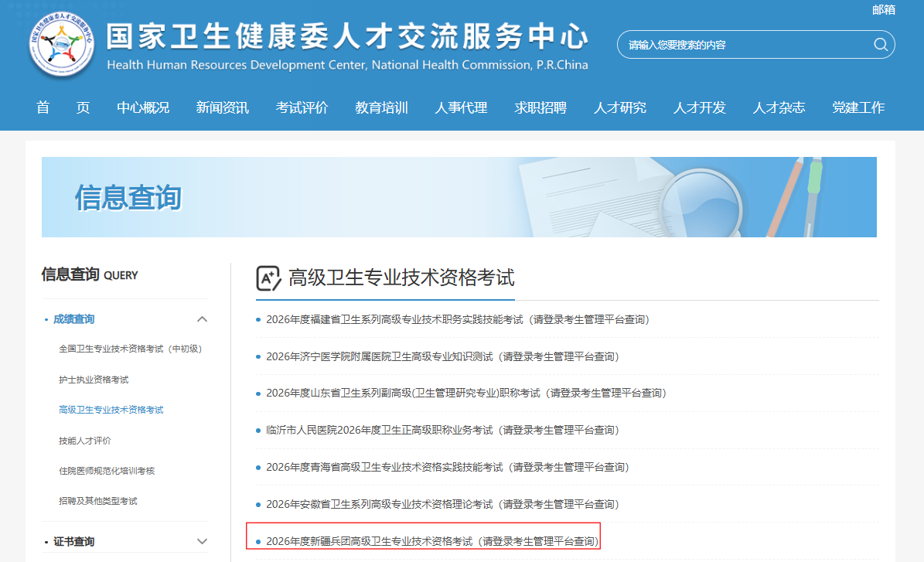Click the center's round logo emblem
The width and height of the screenshot is (924, 562).
tap(62, 46)
